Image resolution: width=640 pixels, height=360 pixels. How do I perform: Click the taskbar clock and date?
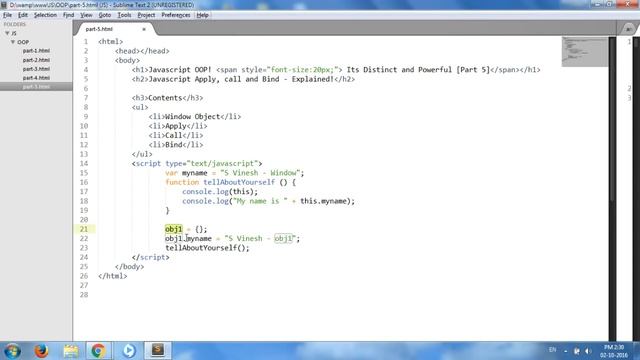click(x=614, y=351)
